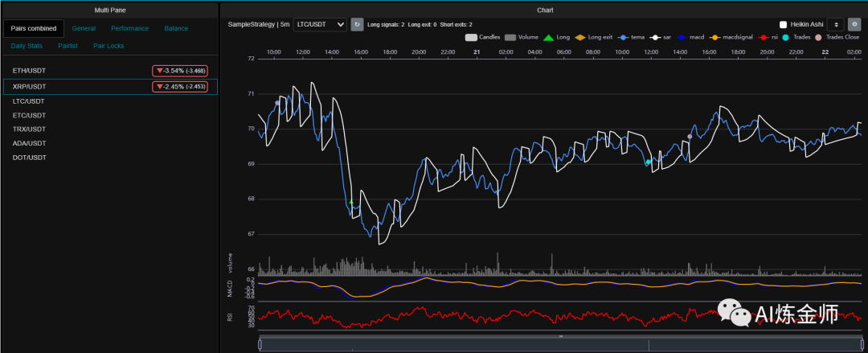The width and height of the screenshot is (868, 353).
Task: Click the chart data zoom slider bar
Action: click(561, 344)
